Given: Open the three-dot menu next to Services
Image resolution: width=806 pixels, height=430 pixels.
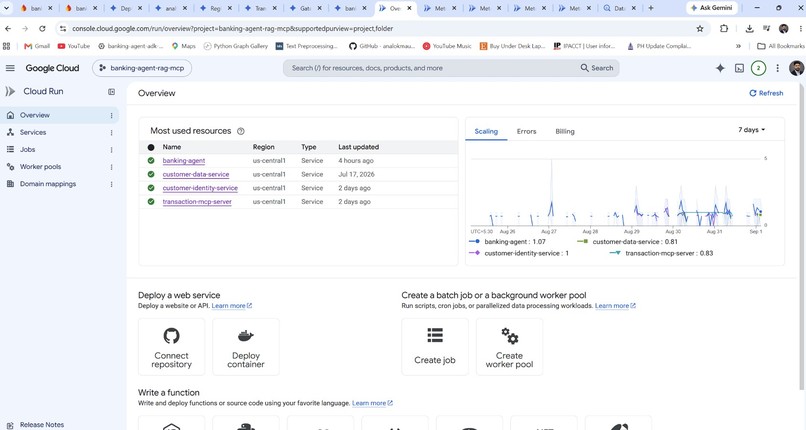Looking at the screenshot, I should point(112,133).
